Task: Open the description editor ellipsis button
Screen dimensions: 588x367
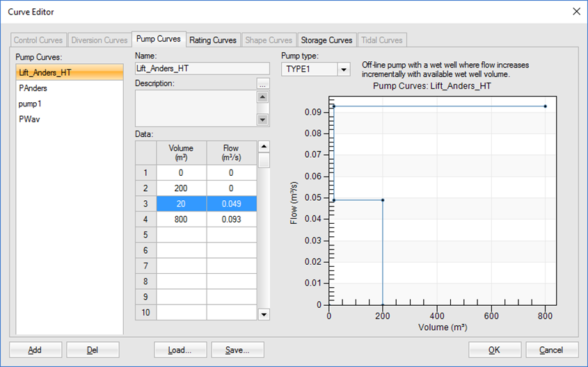Action: [x=263, y=83]
